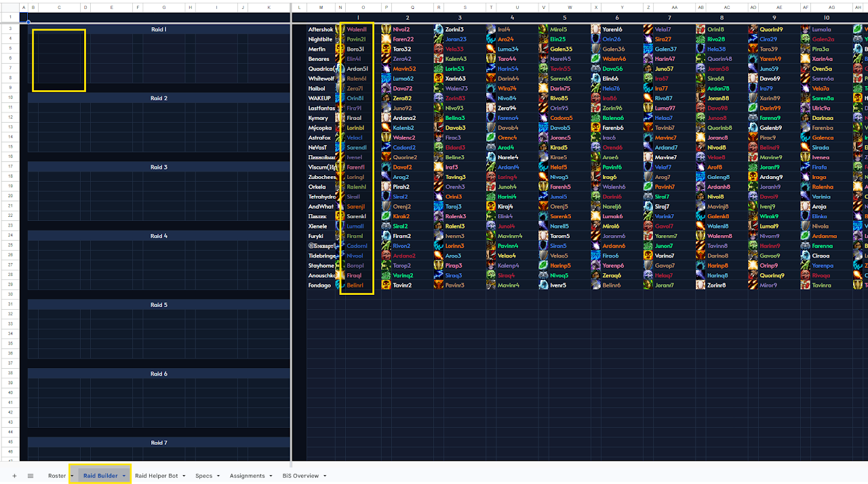Select the Raid Builder sheet tab

(100, 476)
